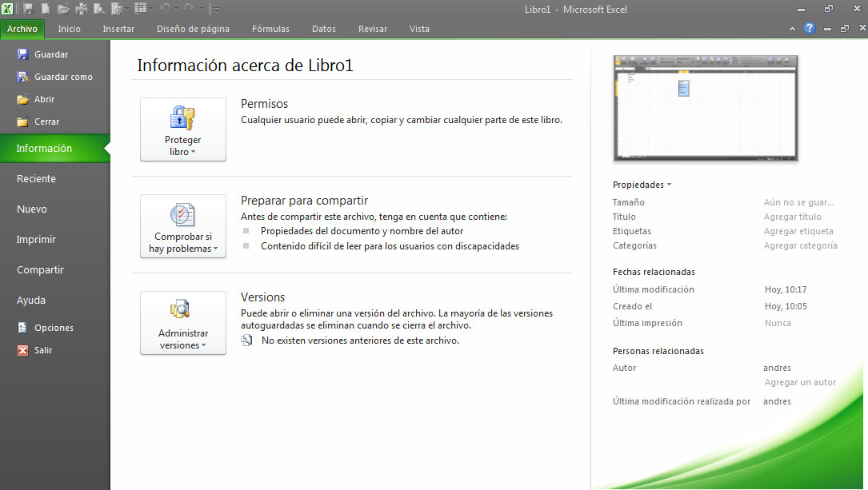
Task: Click Opciones in the left sidebar
Action: click(54, 328)
